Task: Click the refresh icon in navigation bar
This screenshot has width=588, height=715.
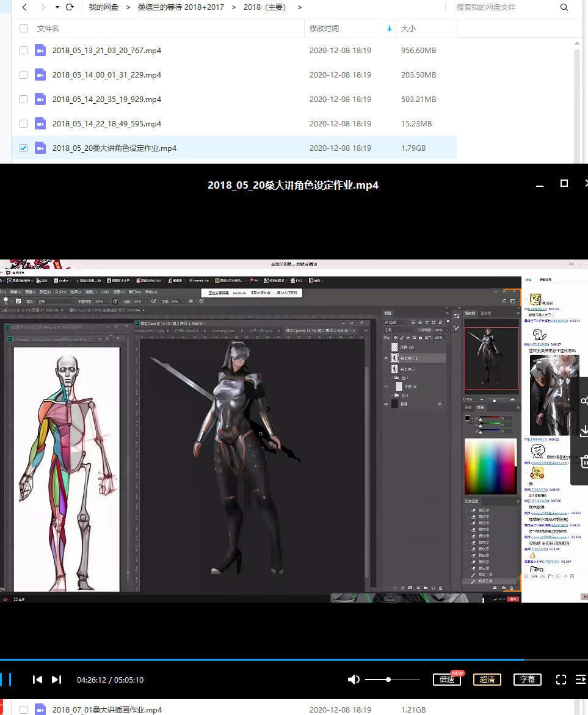Action: tap(70, 7)
